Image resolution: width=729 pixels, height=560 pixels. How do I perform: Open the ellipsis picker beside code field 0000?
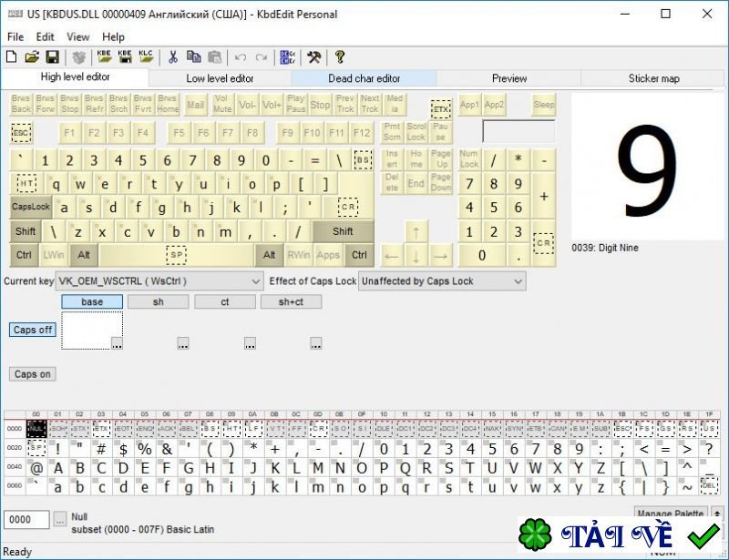60,519
